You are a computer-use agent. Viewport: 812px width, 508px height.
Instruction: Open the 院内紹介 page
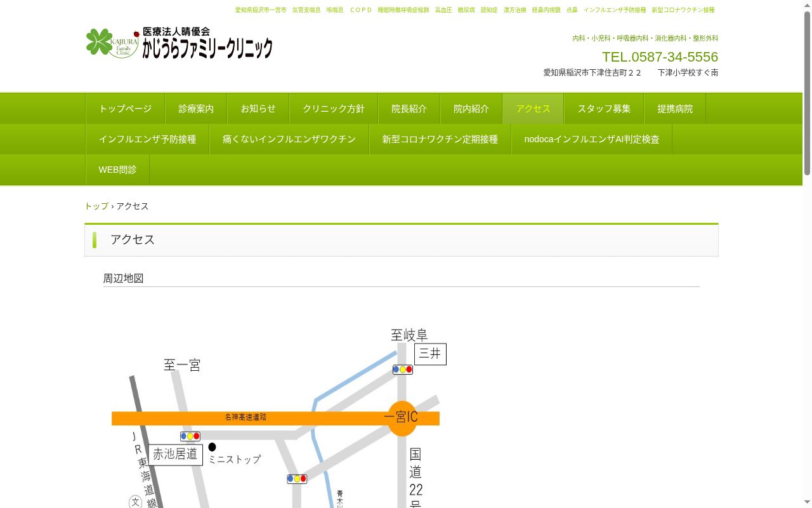[471, 109]
